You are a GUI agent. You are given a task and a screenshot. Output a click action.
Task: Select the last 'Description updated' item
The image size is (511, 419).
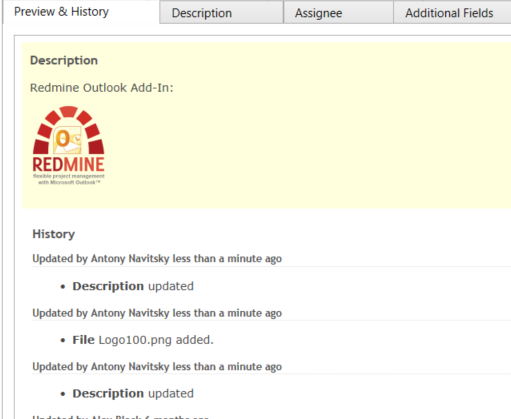pyautogui.click(x=133, y=394)
